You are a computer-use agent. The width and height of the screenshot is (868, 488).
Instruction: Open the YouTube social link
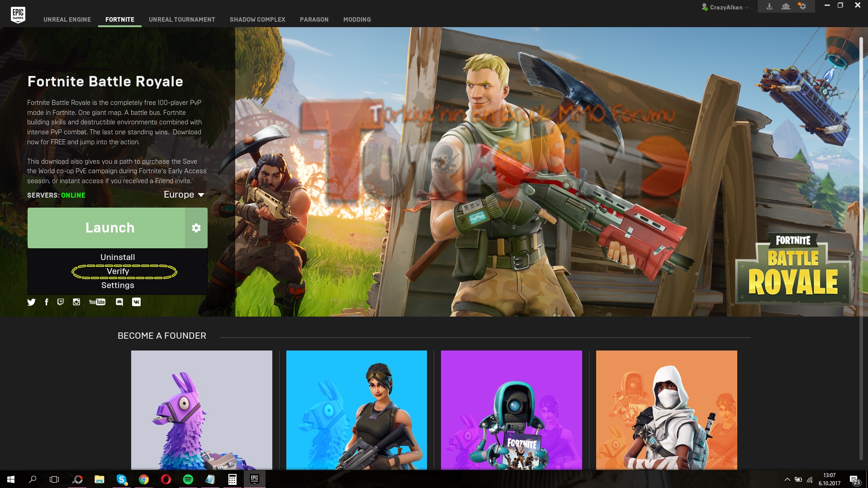pyautogui.click(x=97, y=302)
